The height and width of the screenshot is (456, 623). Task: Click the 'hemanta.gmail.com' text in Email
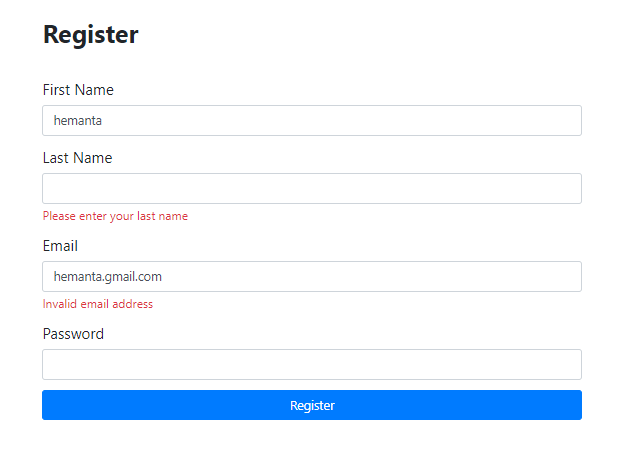108,277
